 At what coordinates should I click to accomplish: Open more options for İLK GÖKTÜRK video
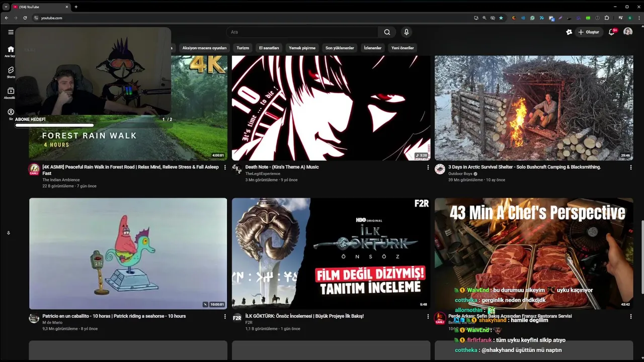(x=428, y=317)
